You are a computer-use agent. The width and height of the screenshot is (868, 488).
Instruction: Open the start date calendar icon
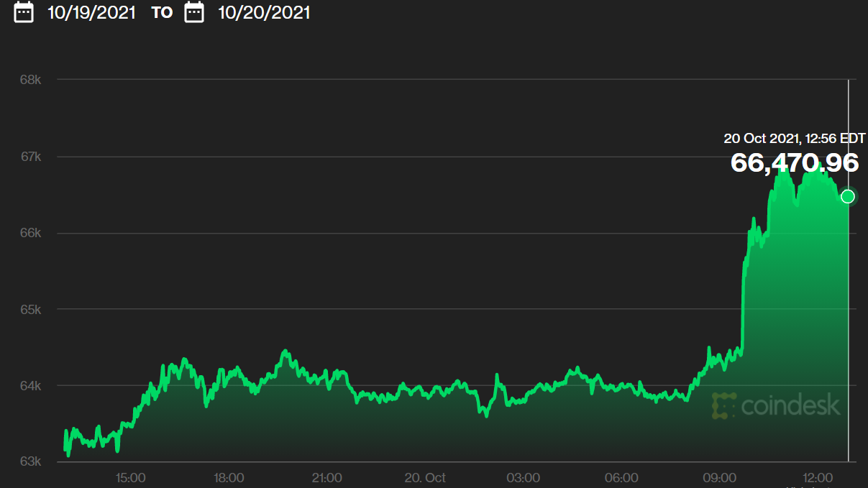(x=24, y=12)
